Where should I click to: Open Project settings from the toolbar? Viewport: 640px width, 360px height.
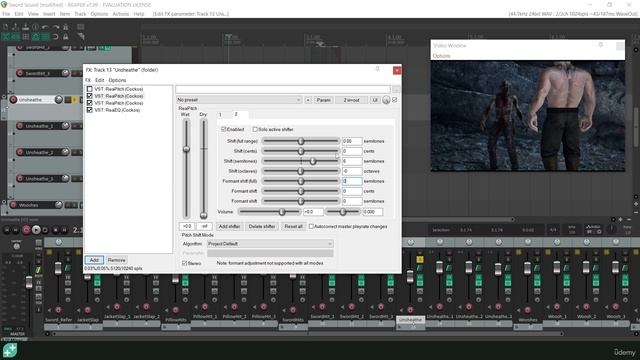point(36,27)
